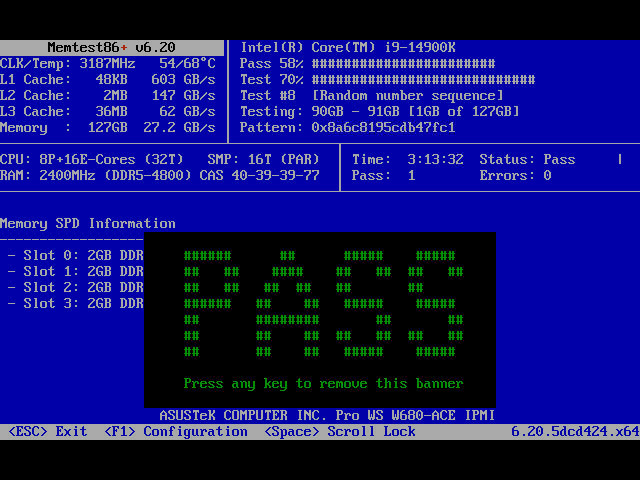640x480 pixels.
Task: Select the Slot 0: 2GB row
Action: coord(76,256)
